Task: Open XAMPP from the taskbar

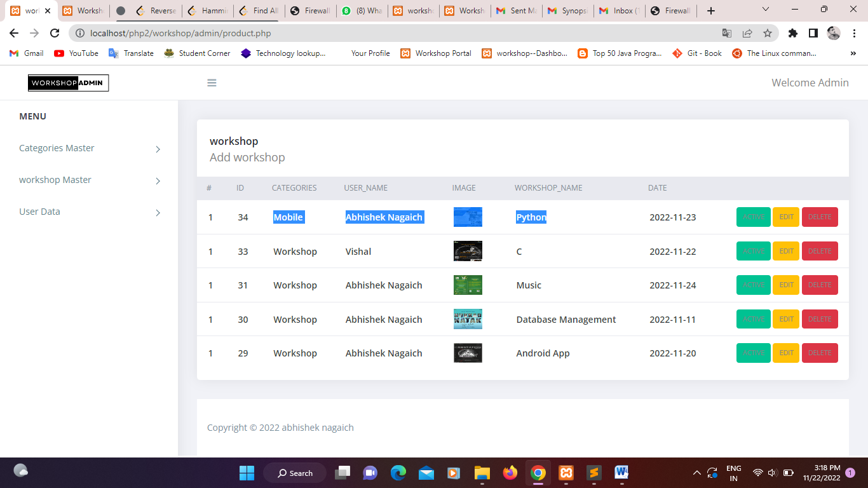Action: tap(566, 473)
